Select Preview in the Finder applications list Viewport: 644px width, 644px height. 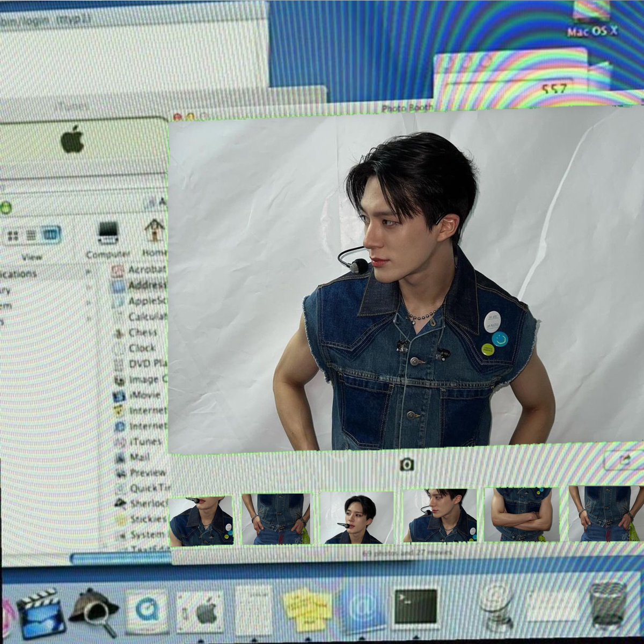[140, 473]
